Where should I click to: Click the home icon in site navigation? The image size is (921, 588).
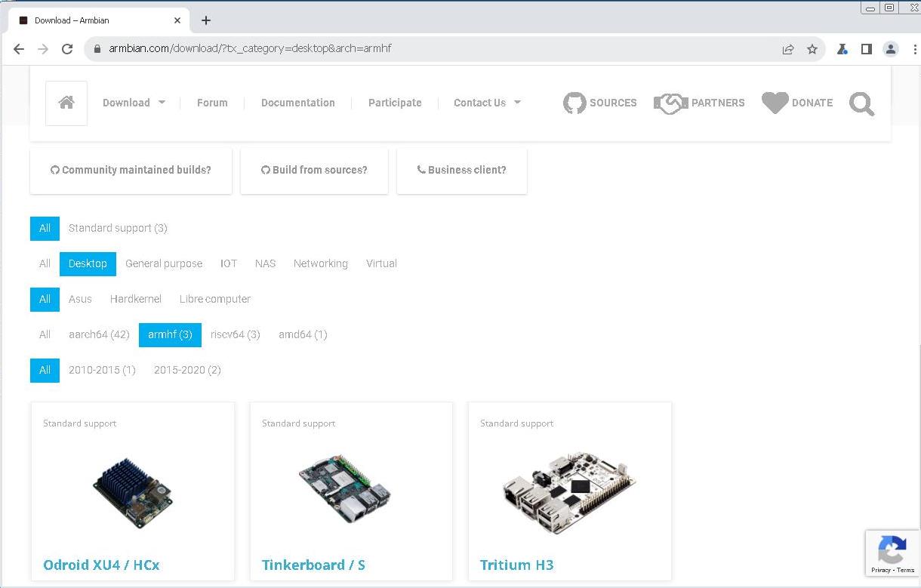(66, 103)
